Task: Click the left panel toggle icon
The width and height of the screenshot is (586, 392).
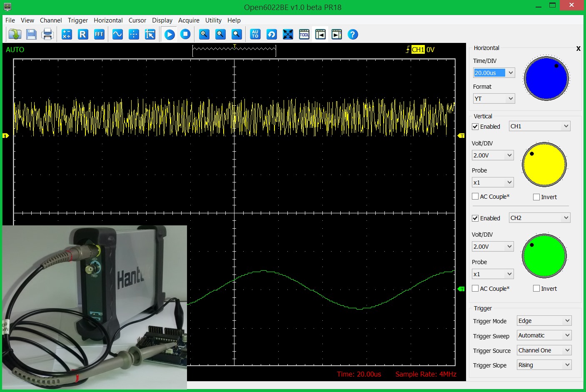Action: coord(320,34)
